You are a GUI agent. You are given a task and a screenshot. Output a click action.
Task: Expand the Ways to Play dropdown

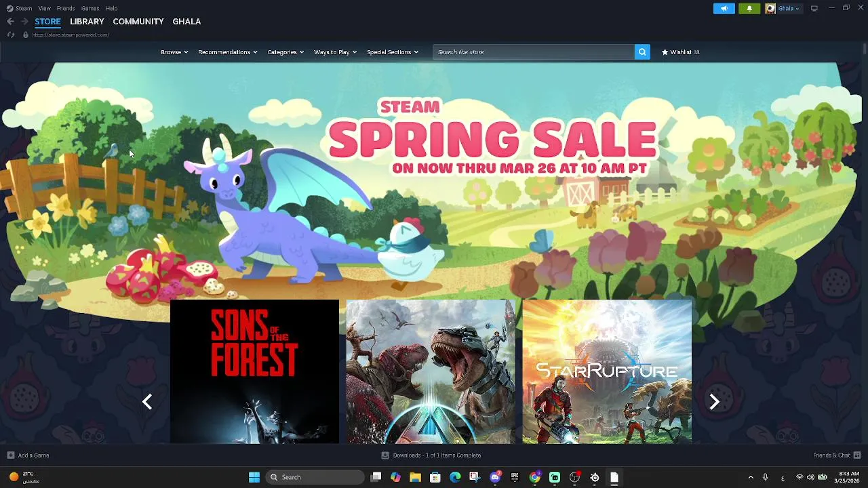[335, 52]
